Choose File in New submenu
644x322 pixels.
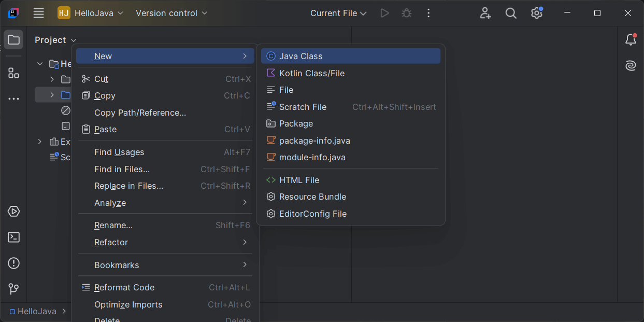point(351,90)
